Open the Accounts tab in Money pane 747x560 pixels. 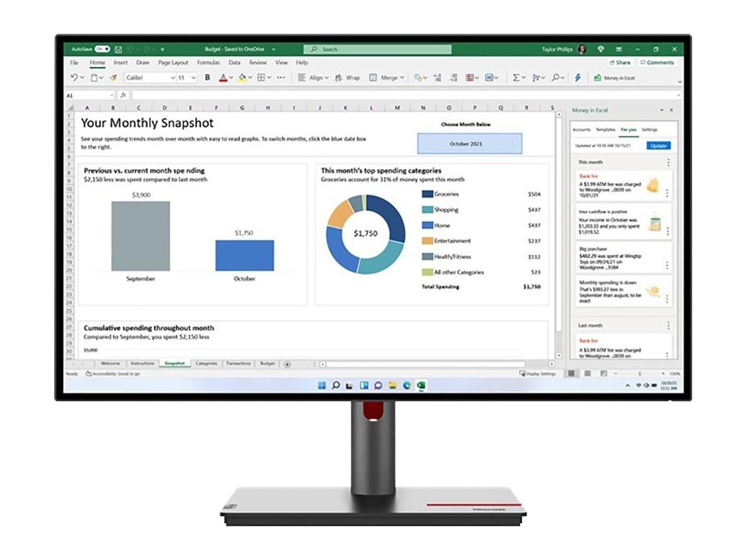click(x=581, y=129)
